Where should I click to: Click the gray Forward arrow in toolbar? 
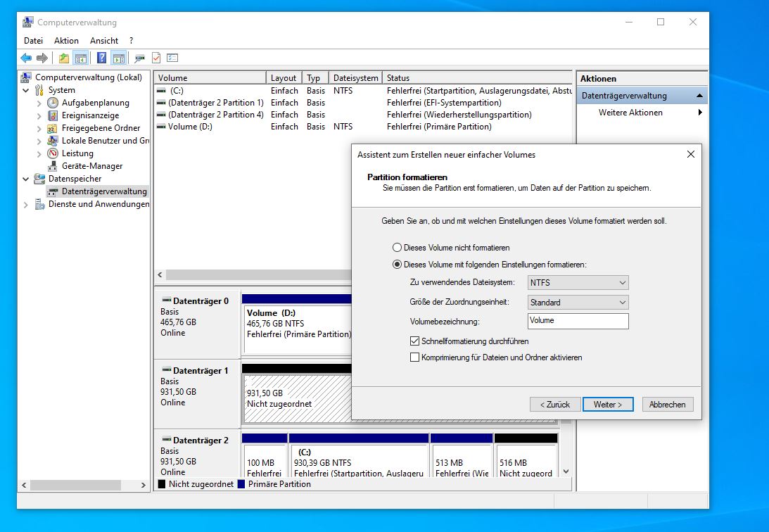(42, 58)
